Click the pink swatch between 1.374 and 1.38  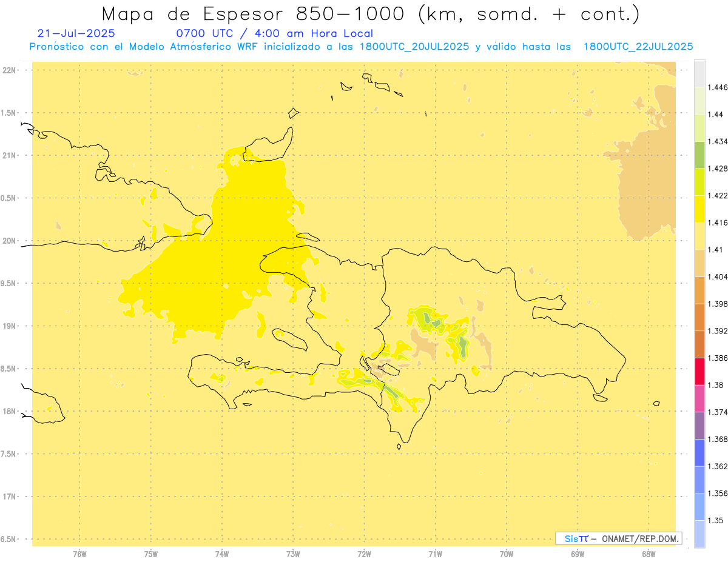point(699,398)
